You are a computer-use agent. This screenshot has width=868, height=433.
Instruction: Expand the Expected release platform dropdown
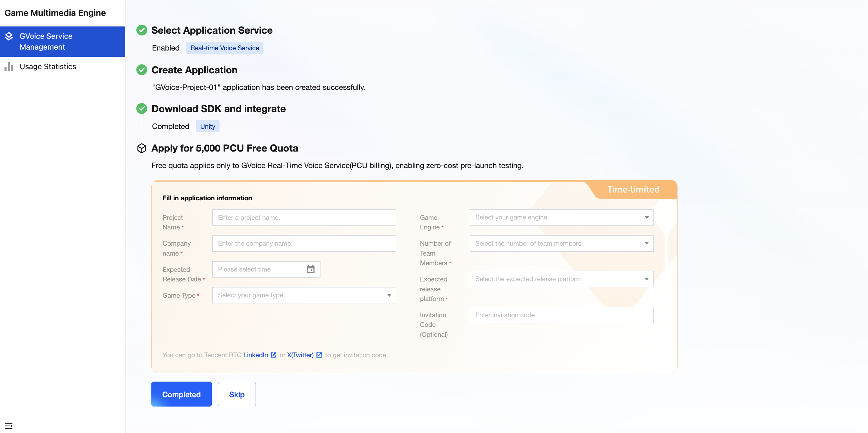[561, 279]
